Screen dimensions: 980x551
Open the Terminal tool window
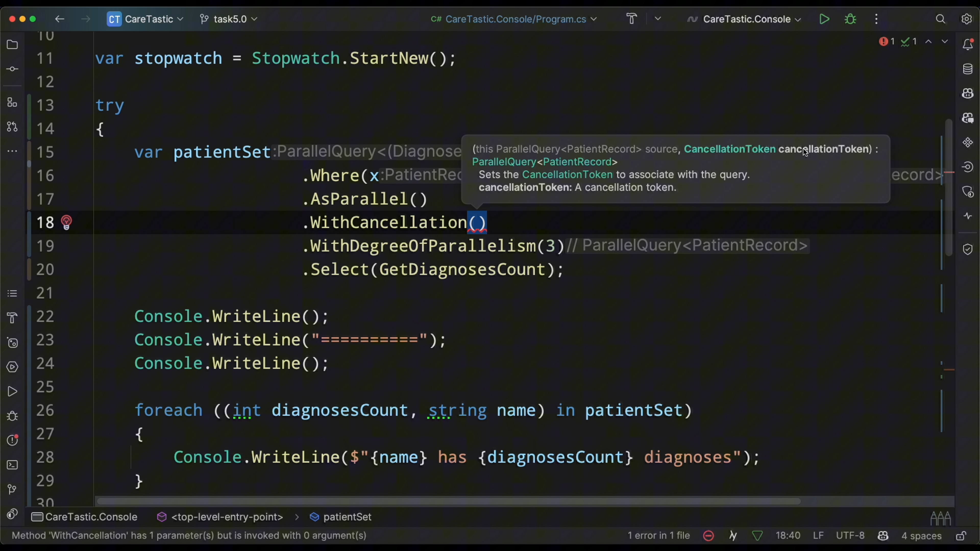12,465
